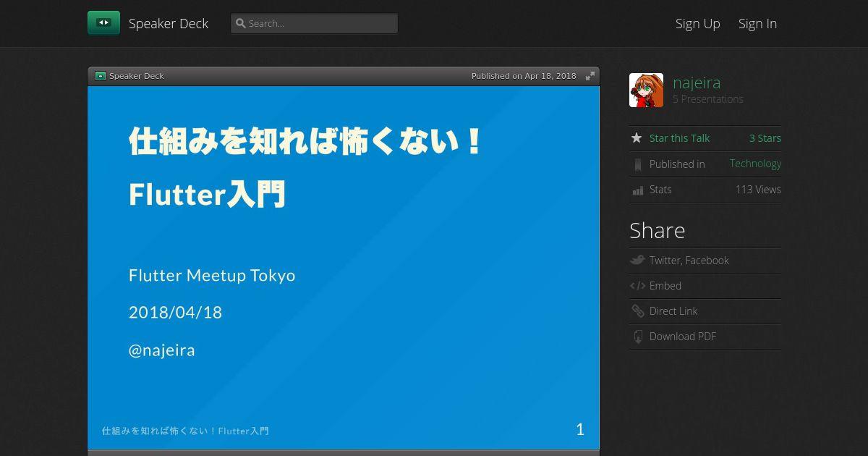Click the bar chart Stats icon
The height and width of the screenshot is (456, 868).
pyautogui.click(x=637, y=190)
